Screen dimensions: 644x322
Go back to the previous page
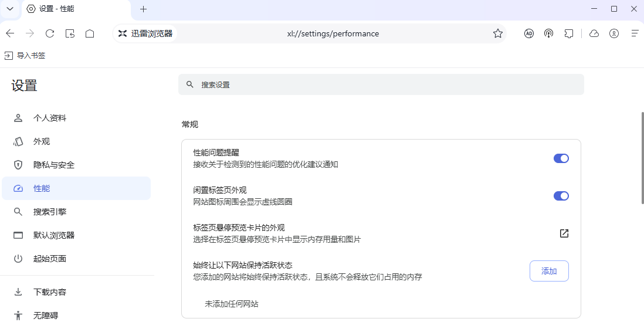click(x=11, y=33)
